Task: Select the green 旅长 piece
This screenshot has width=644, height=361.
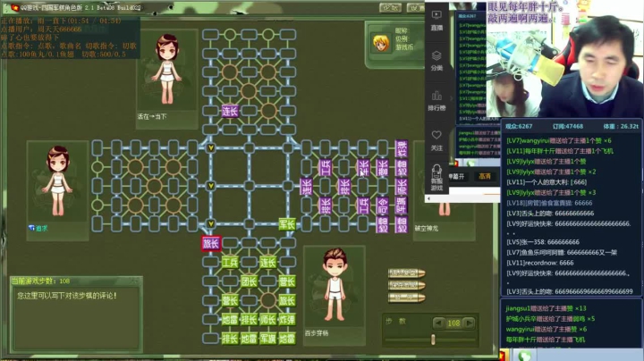Action: (287, 300)
